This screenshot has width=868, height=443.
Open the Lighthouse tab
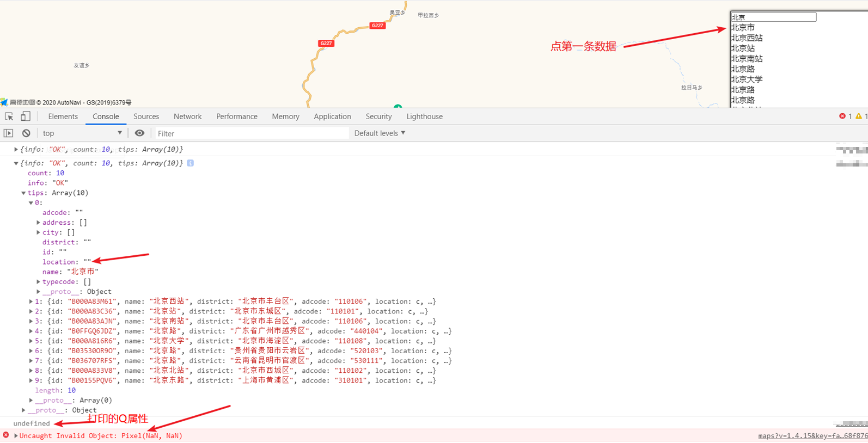[424, 116]
